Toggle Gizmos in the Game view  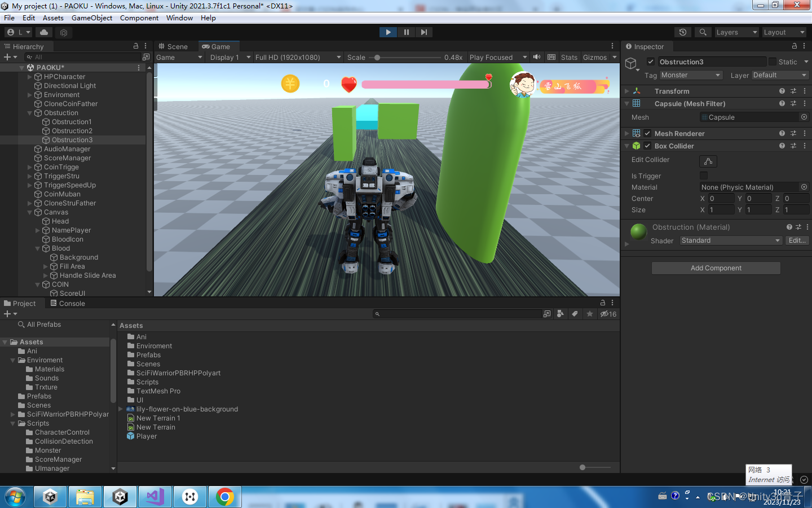[595, 58]
